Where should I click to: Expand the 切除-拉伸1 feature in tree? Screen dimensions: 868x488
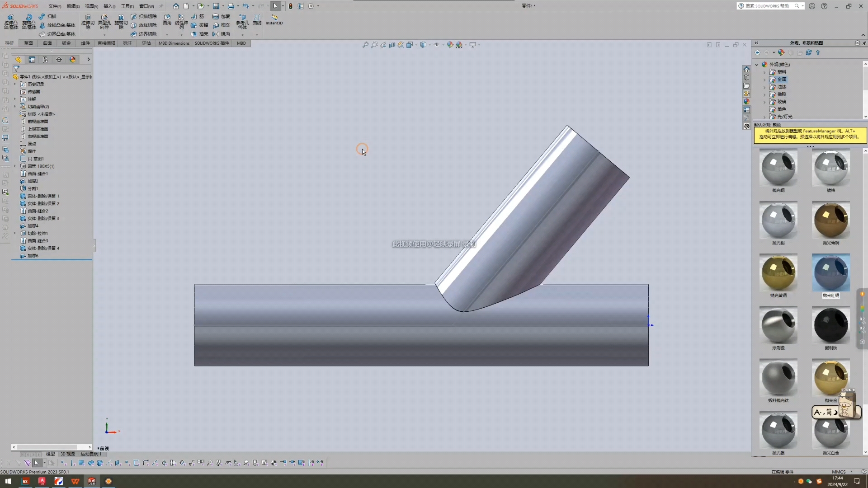tap(15, 234)
